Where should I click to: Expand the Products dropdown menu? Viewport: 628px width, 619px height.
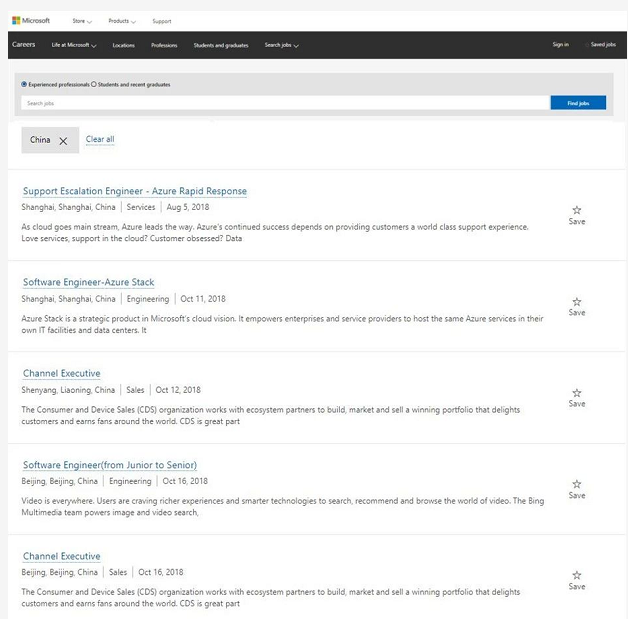click(x=122, y=21)
